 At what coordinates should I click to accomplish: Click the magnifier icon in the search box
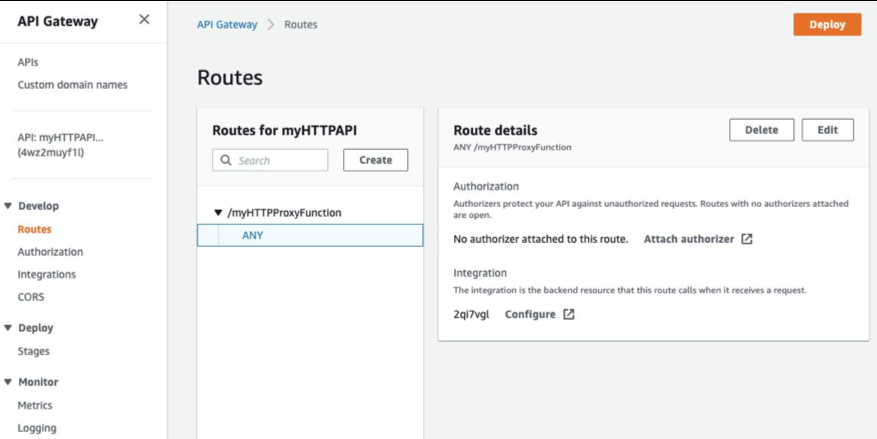pyautogui.click(x=226, y=160)
